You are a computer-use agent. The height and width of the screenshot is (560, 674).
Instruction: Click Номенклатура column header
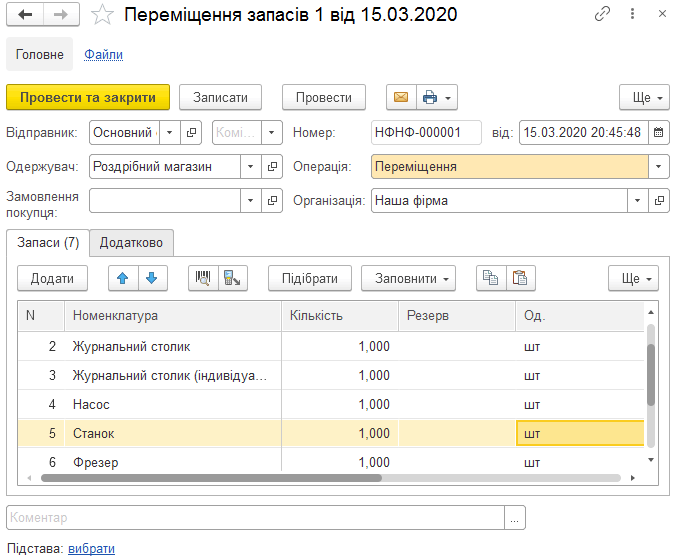(173, 315)
